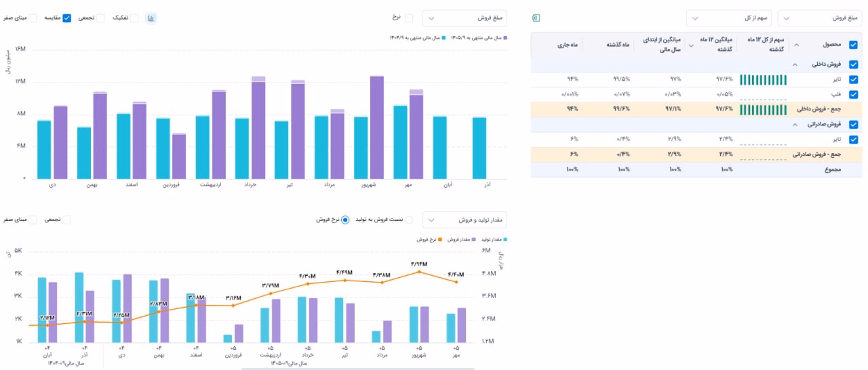Click the 4/94M point on the rate line
Viewport: 868px width, 370px height.
click(x=419, y=272)
